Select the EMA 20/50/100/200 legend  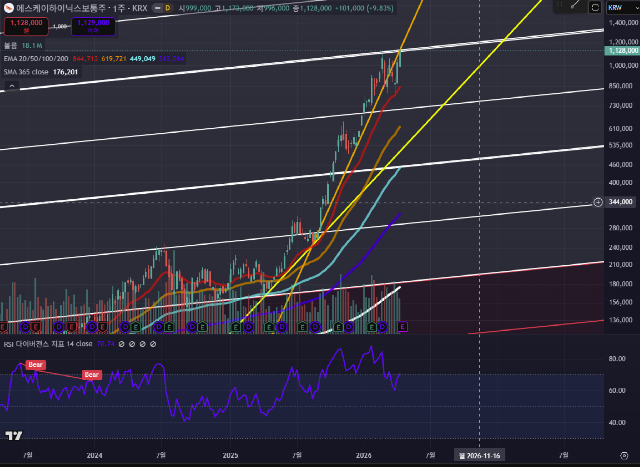36,59
